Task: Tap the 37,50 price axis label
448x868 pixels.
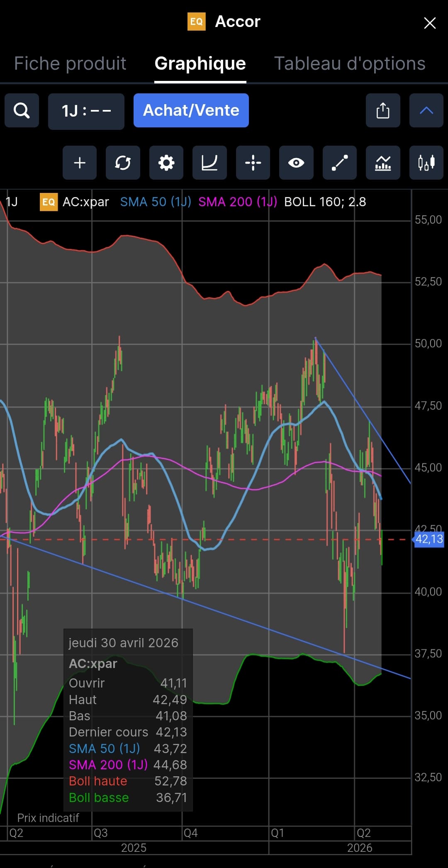Action: coord(428,654)
